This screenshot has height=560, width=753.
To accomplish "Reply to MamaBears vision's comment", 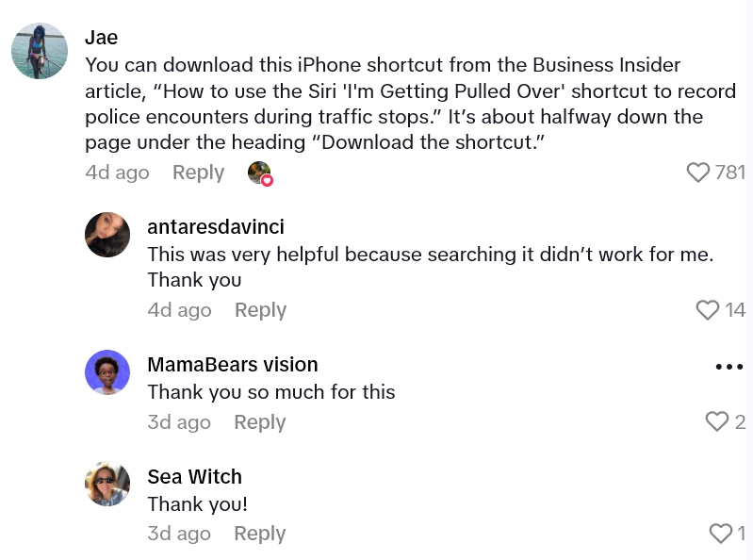I will tap(259, 422).
